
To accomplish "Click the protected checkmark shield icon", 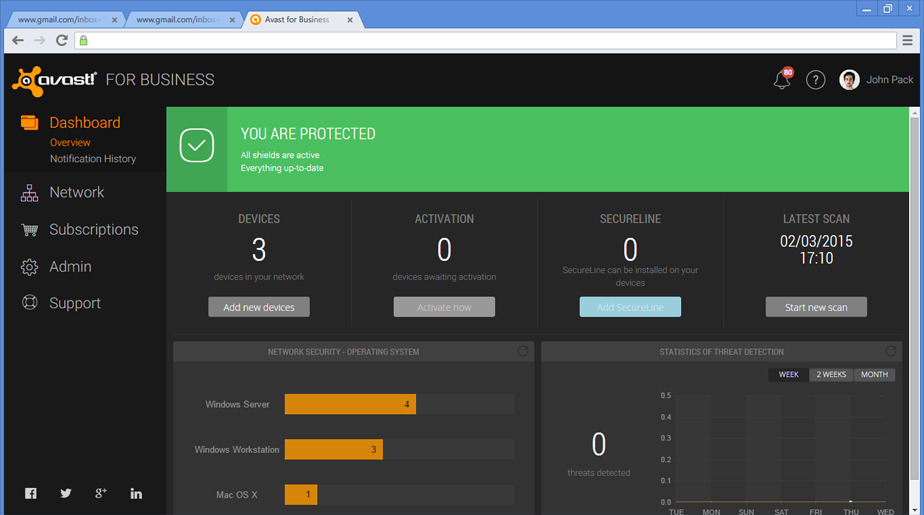I will pos(197,145).
